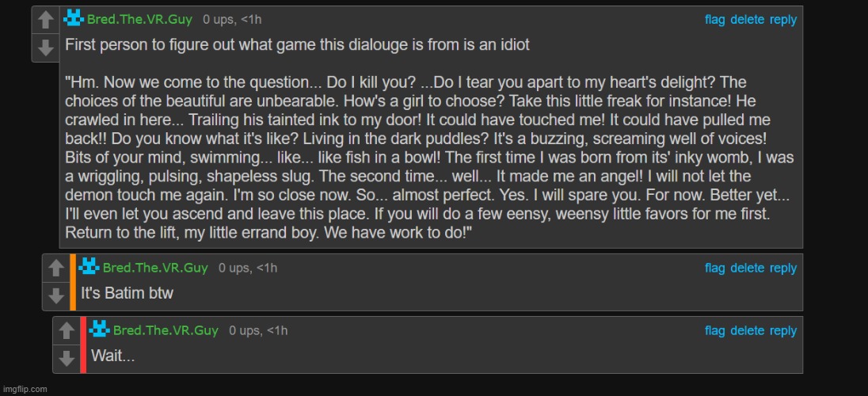The image size is (868, 396).
Task: Delete the "It's Batim btw" comment
Action: click(x=747, y=268)
